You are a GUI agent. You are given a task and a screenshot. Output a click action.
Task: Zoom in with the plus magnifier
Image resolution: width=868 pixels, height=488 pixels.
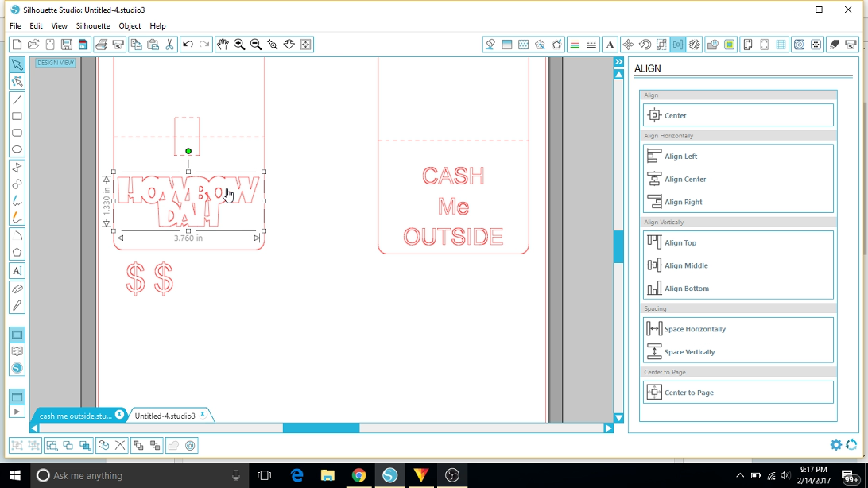pos(239,45)
